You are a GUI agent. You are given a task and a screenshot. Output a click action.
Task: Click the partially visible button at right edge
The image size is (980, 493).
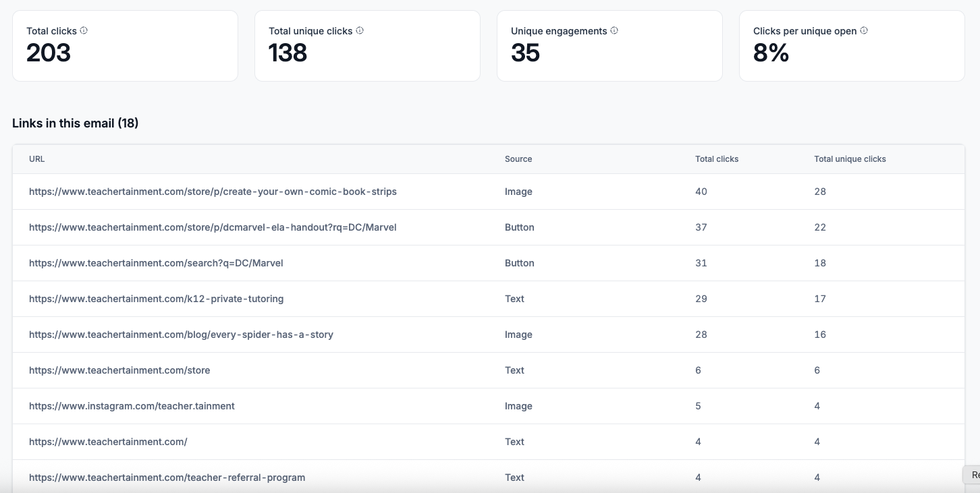(972, 475)
